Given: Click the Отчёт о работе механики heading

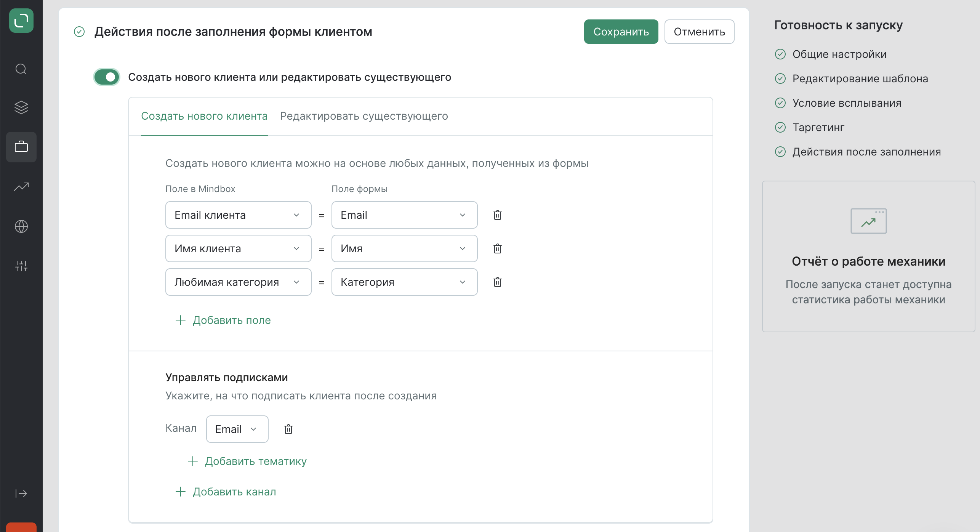Looking at the screenshot, I should 869,261.
